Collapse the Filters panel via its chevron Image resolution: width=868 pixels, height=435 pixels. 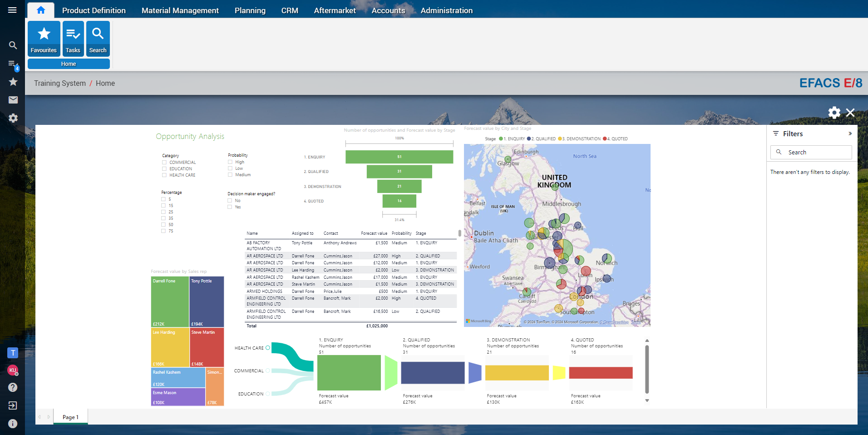(x=849, y=133)
